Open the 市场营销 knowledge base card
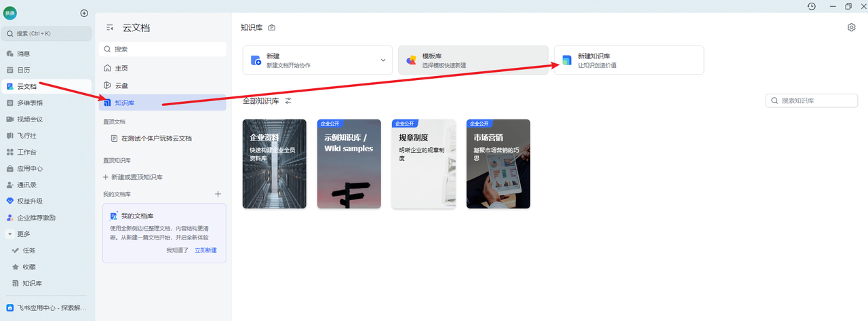Image resolution: width=868 pixels, height=321 pixels. coord(498,164)
